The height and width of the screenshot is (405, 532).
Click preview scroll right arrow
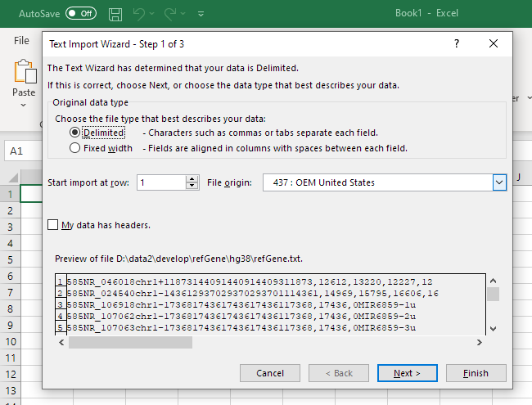click(x=480, y=343)
